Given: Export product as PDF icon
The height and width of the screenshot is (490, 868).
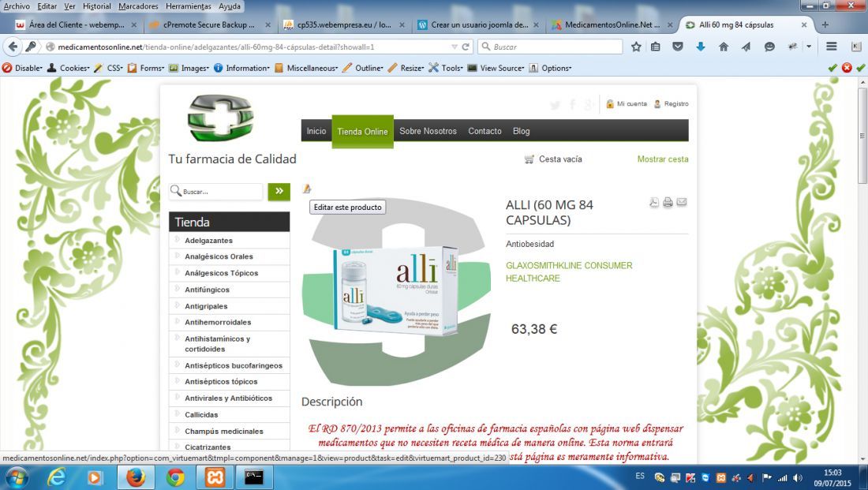Looking at the screenshot, I should (654, 202).
